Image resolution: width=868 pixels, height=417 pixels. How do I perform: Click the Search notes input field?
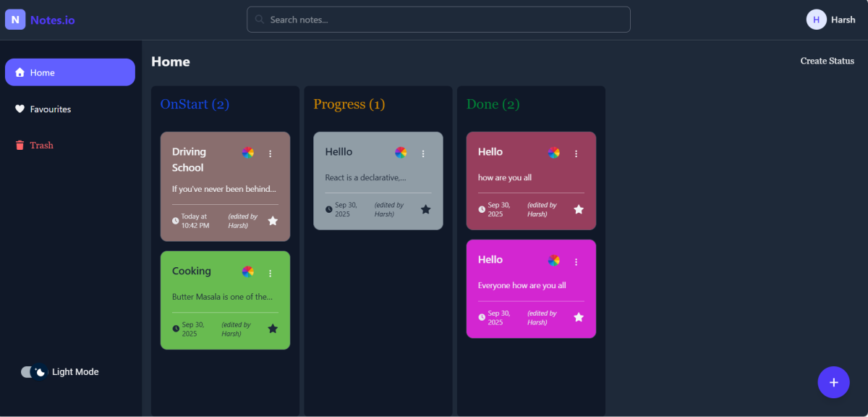(x=438, y=20)
